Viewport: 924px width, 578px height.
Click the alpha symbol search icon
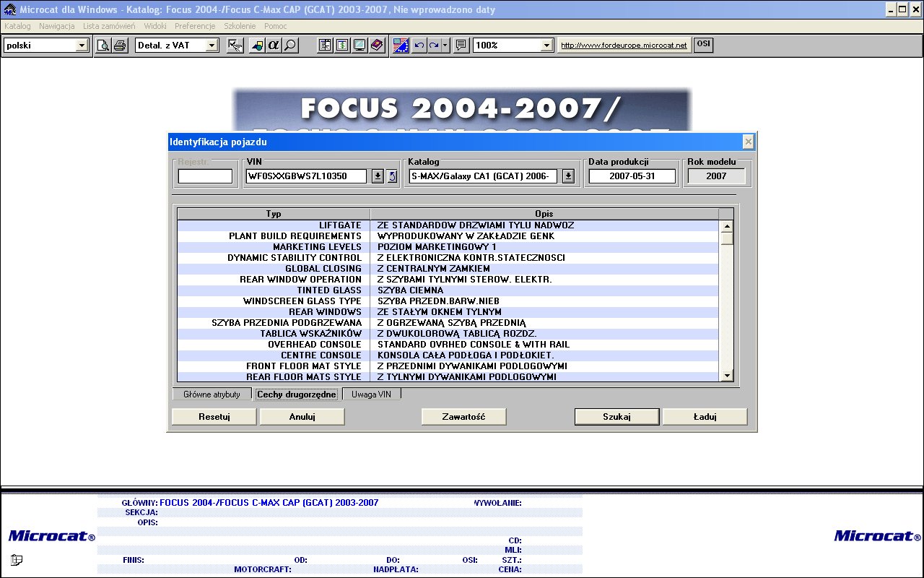click(x=274, y=45)
